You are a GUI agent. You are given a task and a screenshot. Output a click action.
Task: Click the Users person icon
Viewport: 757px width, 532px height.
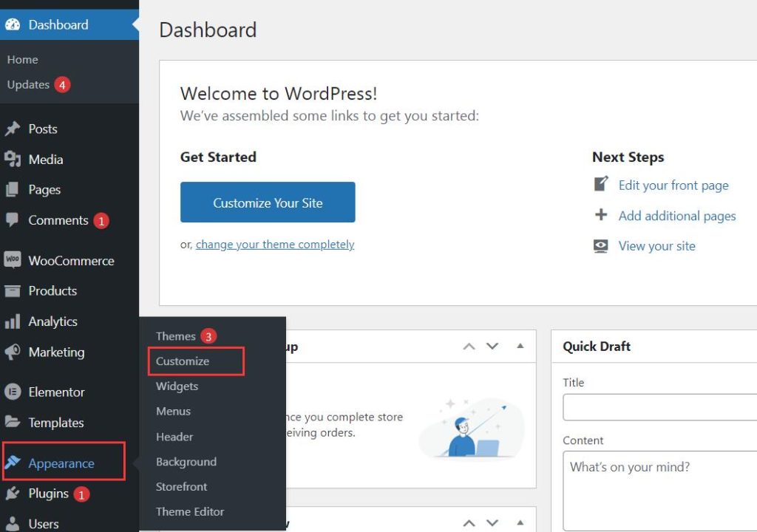coord(13,524)
